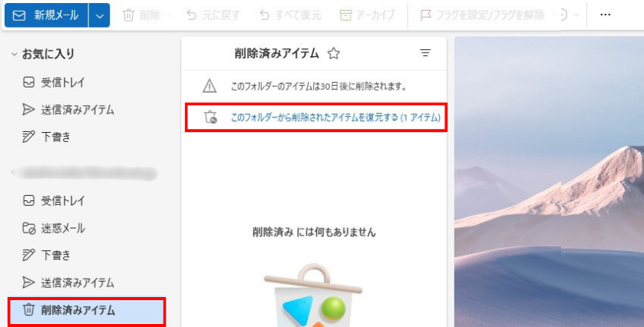Toggle the favorite star next to 削除済みアイテム
This screenshot has width=644, height=327.
333,54
